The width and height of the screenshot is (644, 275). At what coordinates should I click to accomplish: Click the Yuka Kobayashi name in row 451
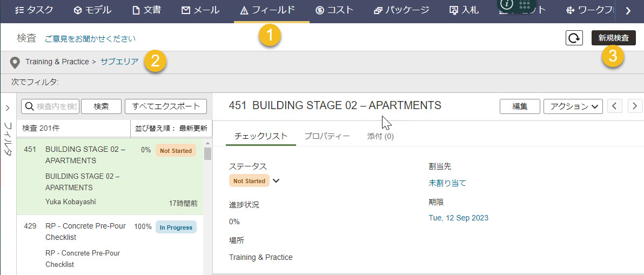coord(71,202)
